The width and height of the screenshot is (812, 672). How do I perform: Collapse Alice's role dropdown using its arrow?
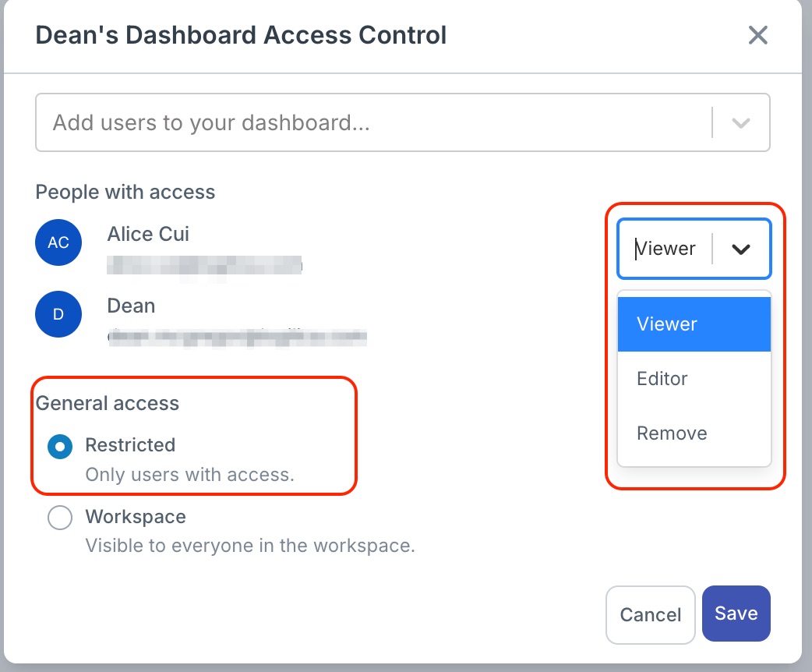pyautogui.click(x=741, y=249)
